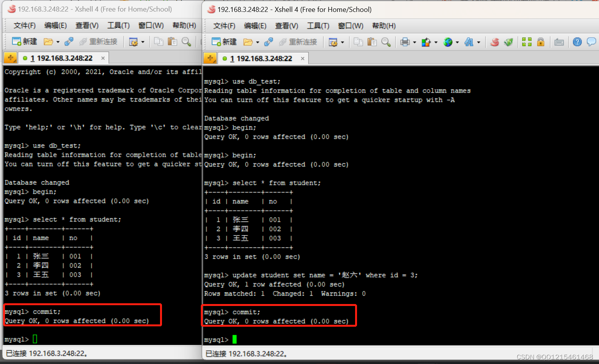Viewport: 599px width, 364px height.
Task: Open 窗口(W) menu in the right window
Action: [x=350, y=26]
